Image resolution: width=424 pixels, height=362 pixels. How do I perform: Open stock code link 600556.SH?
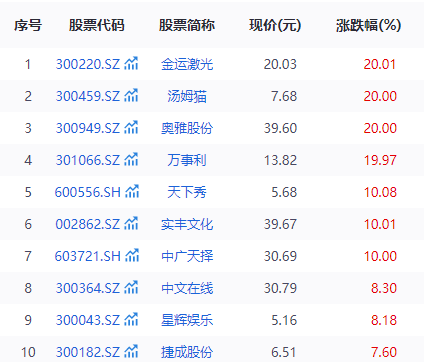[88, 192]
